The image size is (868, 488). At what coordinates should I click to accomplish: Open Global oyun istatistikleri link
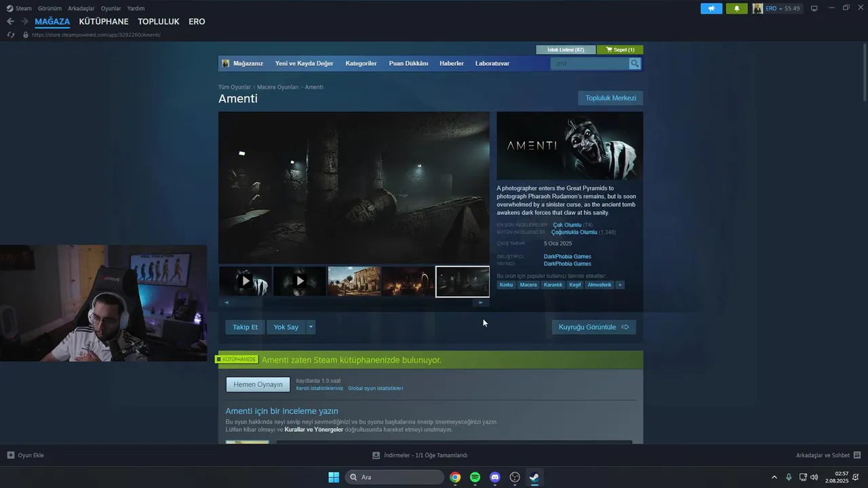pos(376,388)
